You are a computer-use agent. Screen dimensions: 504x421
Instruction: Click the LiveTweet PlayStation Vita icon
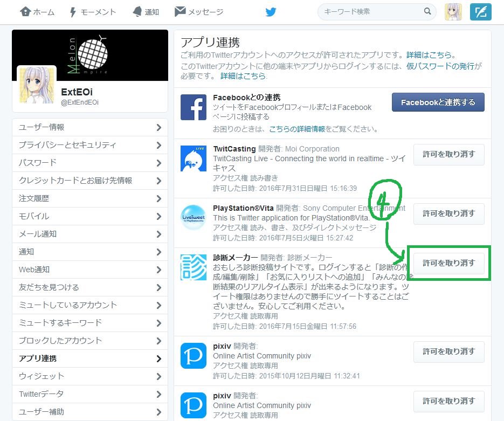coord(193,218)
